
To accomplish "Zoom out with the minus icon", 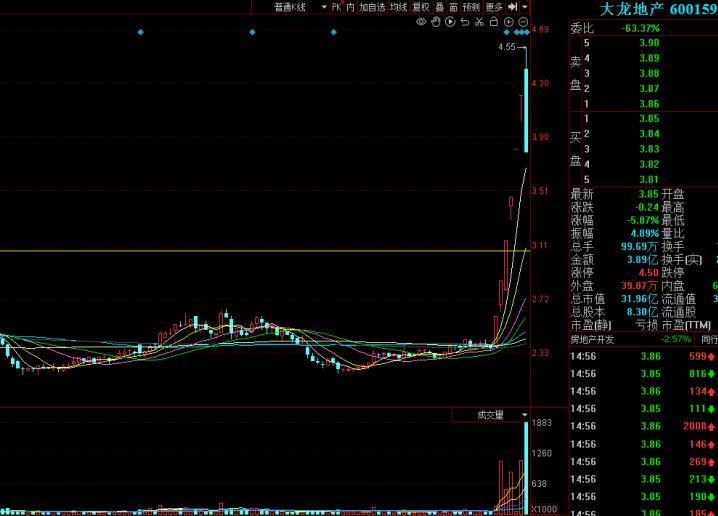I will [x=523, y=21].
